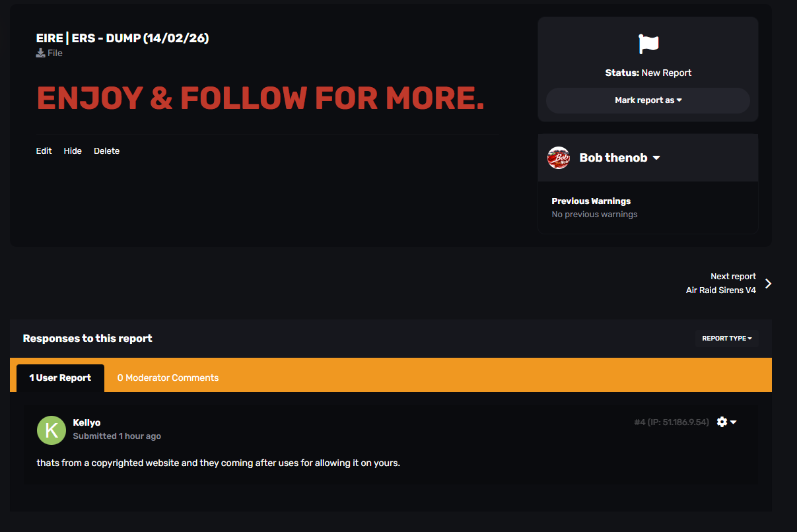Open the EIRE | ERS - DUMP title link

[x=122, y=38]
